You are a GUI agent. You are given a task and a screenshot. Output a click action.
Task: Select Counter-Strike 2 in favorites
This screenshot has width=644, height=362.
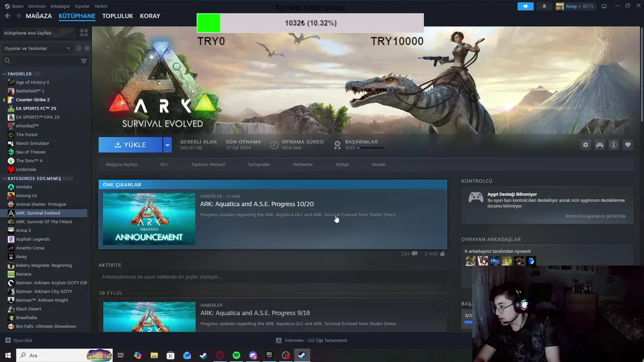pos(33,100)
